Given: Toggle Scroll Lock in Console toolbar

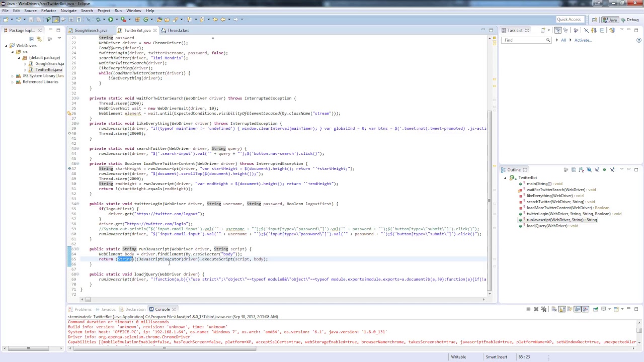Looking at the screenshot, I should (x=562, y=309).
